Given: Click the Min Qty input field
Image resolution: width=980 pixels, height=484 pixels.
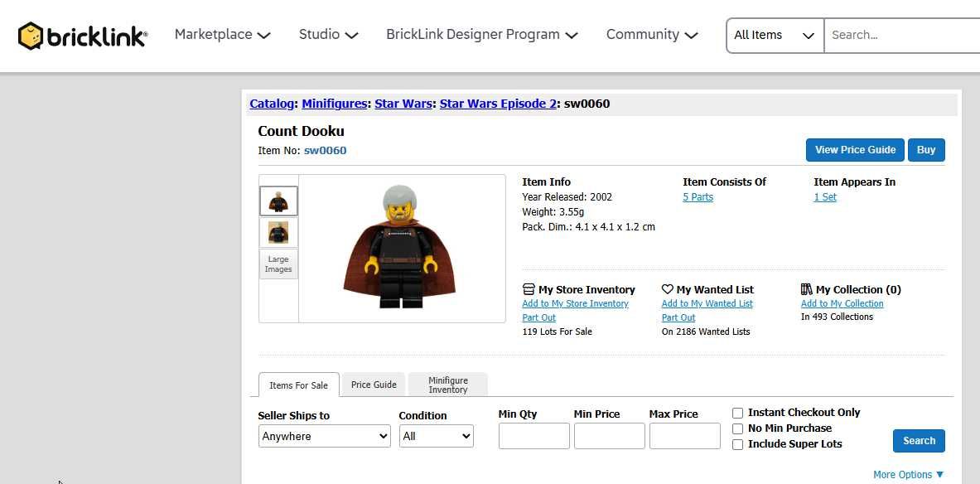Looking at the screenshot, I should click(x=533, y=436).
